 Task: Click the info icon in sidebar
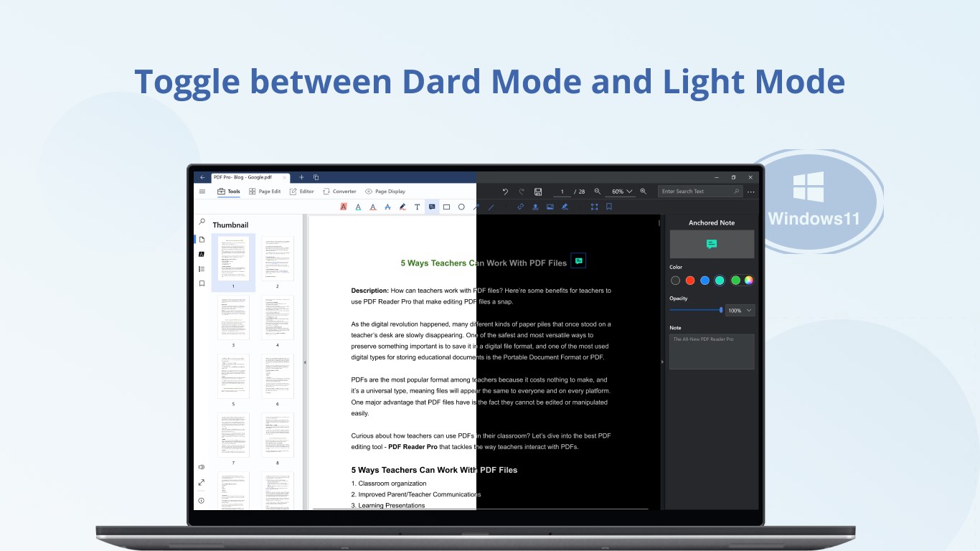pos(202,500)
